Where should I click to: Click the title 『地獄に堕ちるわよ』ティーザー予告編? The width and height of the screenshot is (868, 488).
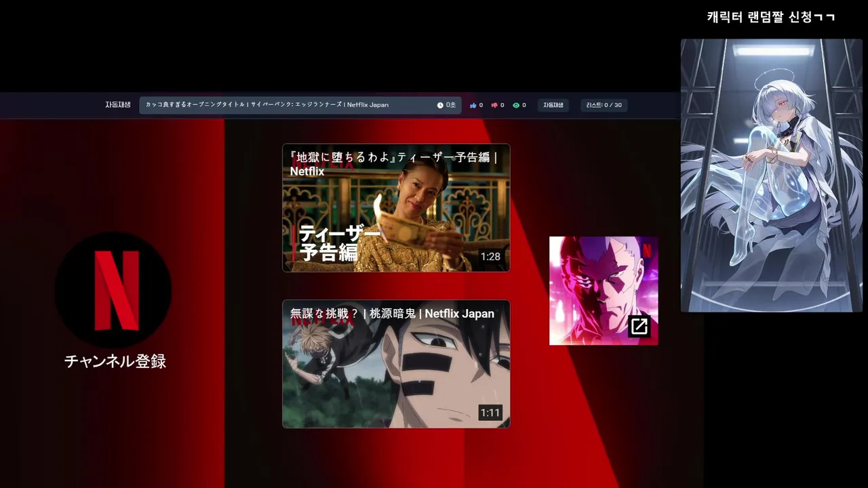394,164
